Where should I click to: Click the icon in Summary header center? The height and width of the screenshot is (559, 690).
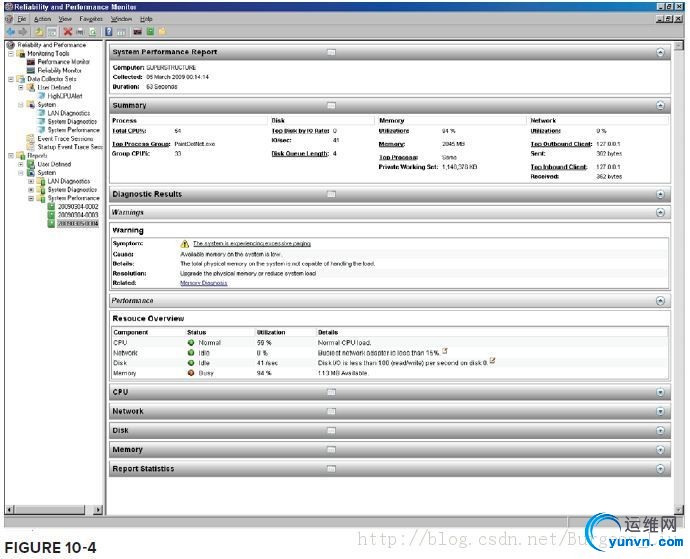click(332, 105)
